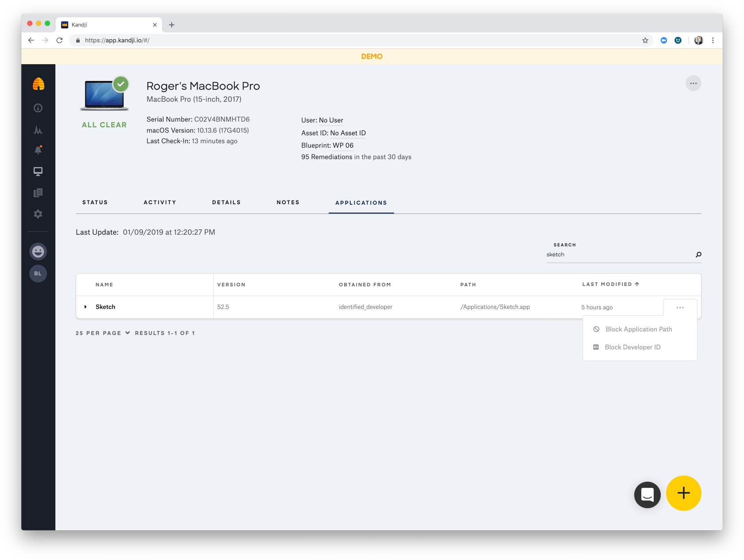Open the WP 06 blueprint link
Screen dimensions: 744x560
point(343,145)
